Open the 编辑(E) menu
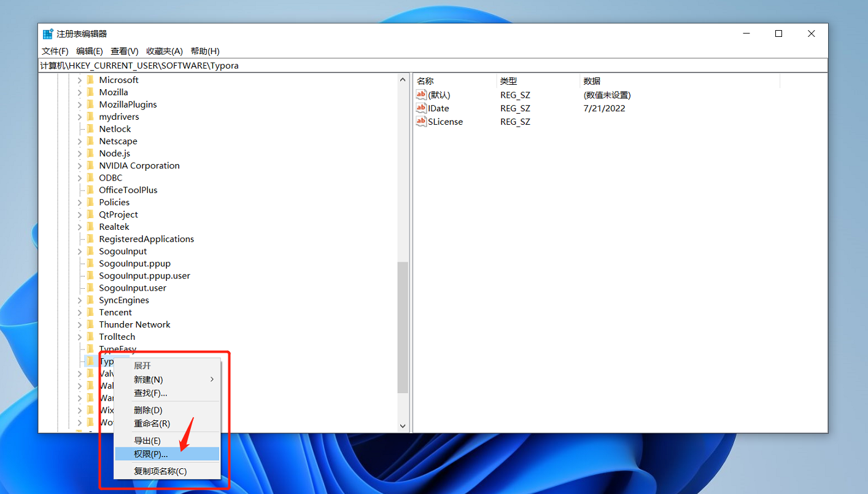 pos(90,51)
